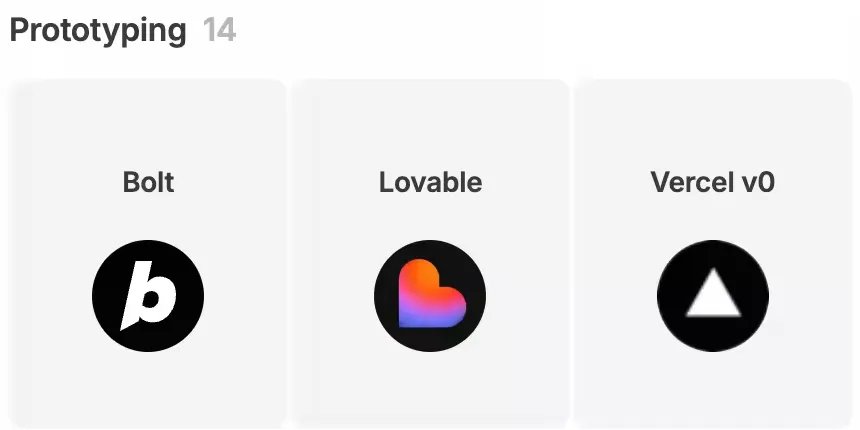Viewport: 860px width, 430px height.
Task: Click the 14 count next to Prototyping
Action: click(x=219, y=30)
